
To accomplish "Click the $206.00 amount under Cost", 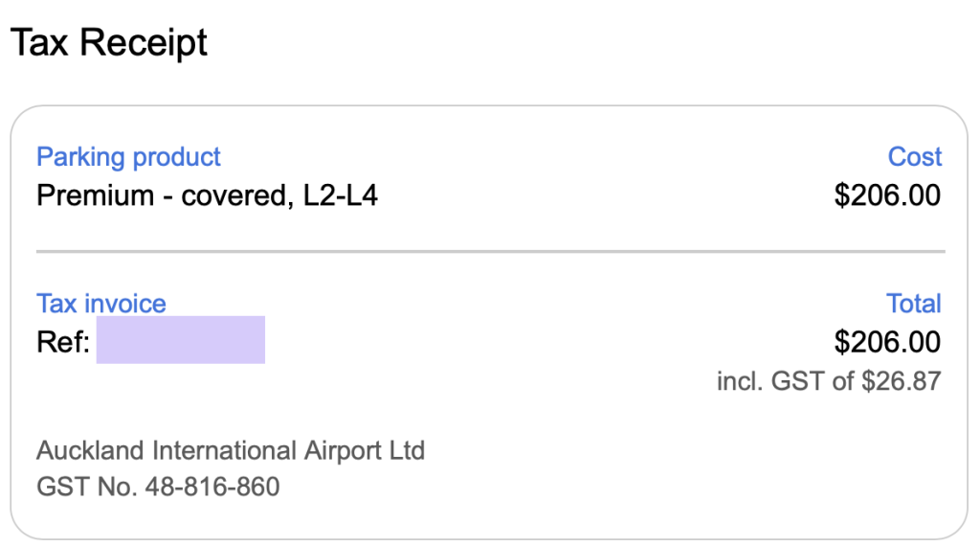I will [x=887, y=195].
